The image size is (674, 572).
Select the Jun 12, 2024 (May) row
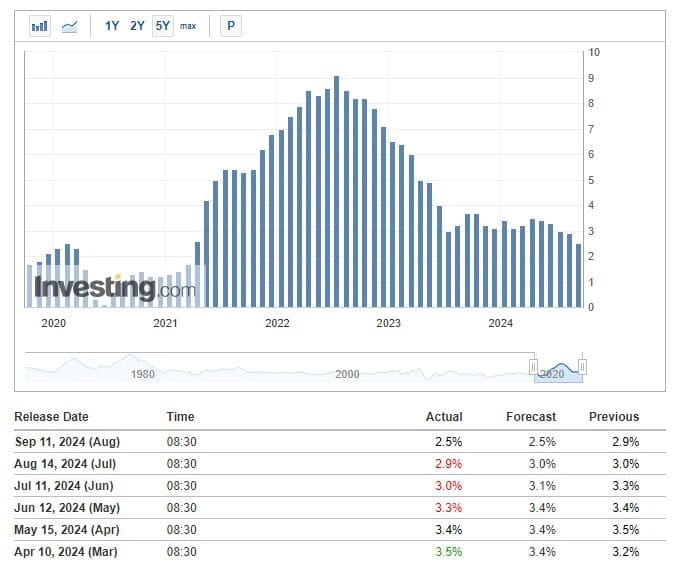click(340, 508)
